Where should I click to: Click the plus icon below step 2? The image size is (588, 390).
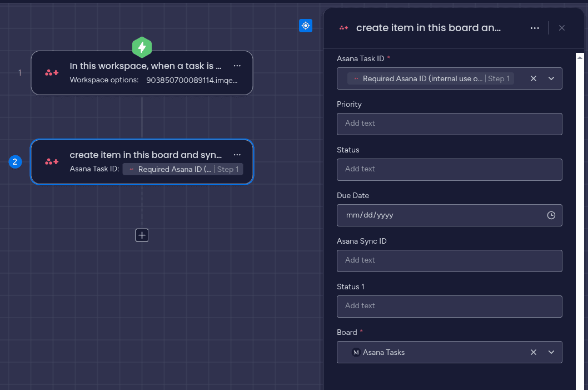(x=142, y=235)
